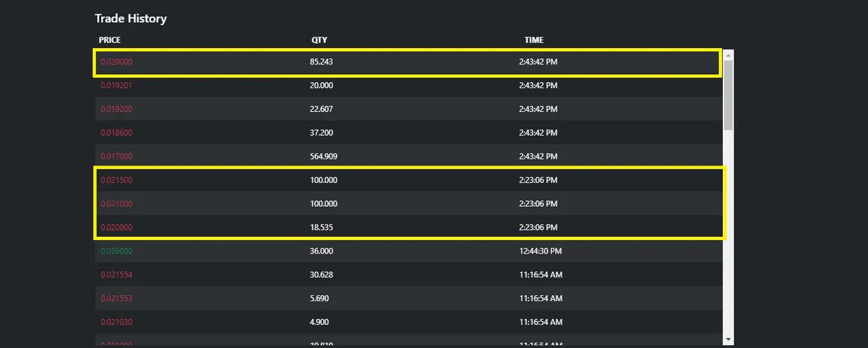Click the 0.021000 price at 2:23:06 PM
Screen dimensions: 868x348
coord(117,204)
